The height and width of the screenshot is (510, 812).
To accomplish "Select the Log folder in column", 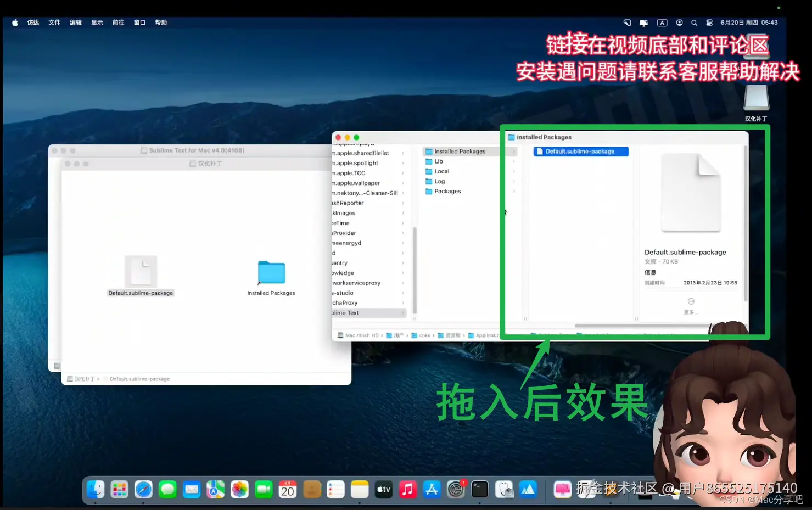I will 470,181.
